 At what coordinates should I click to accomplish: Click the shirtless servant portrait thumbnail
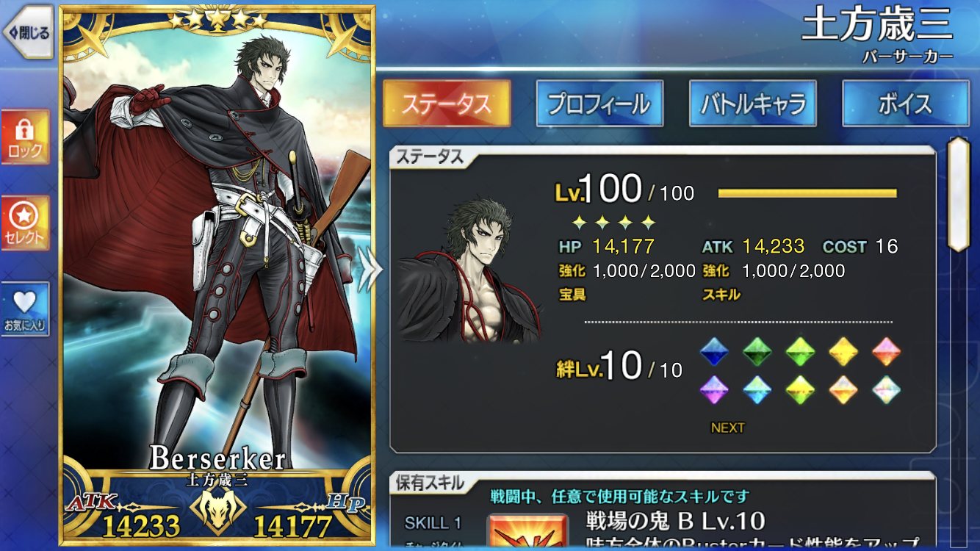tap(469, 268)
